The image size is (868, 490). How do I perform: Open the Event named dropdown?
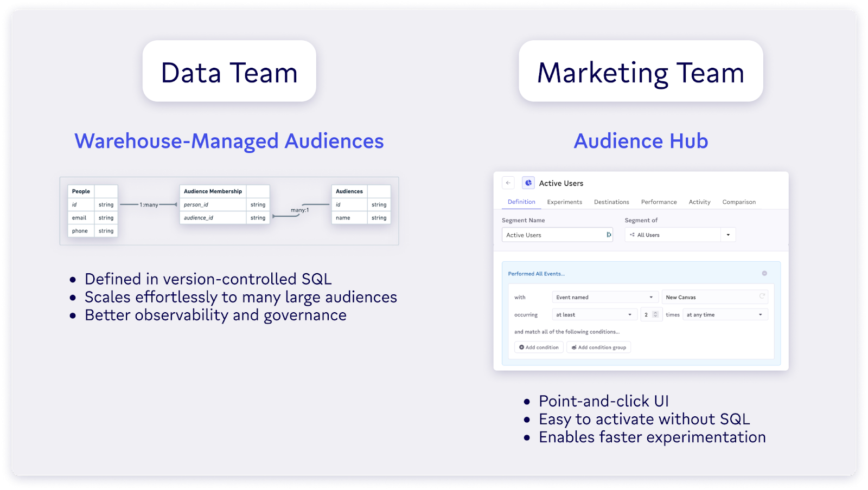[605, 297]
